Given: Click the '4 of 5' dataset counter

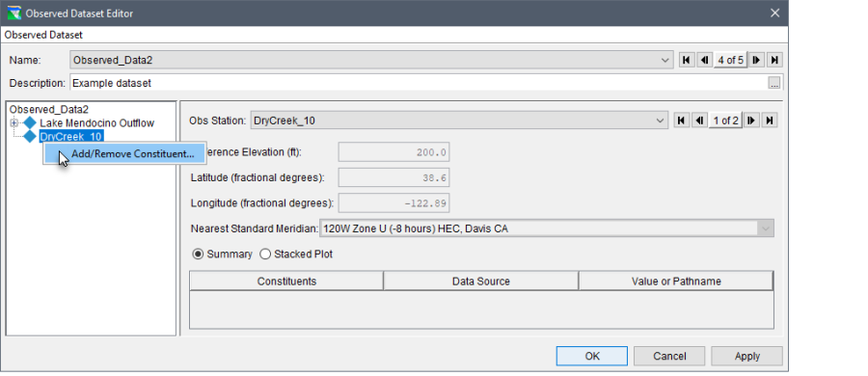Looking at the screenshot, I should (730, 60).
